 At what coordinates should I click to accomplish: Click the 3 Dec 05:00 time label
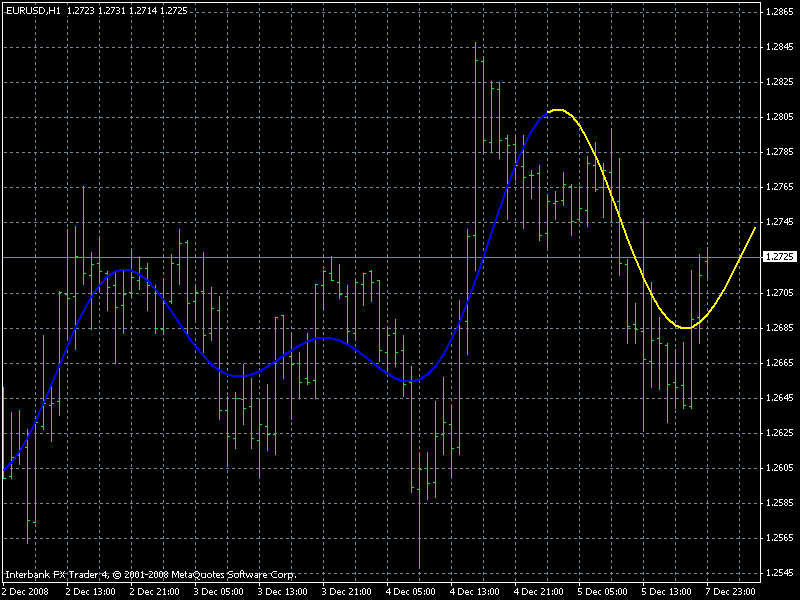coord(218,591)
